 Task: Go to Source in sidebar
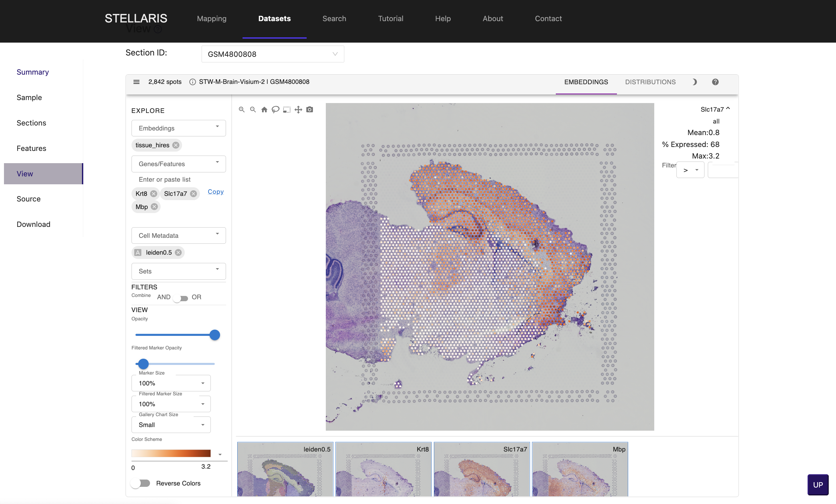28,199
